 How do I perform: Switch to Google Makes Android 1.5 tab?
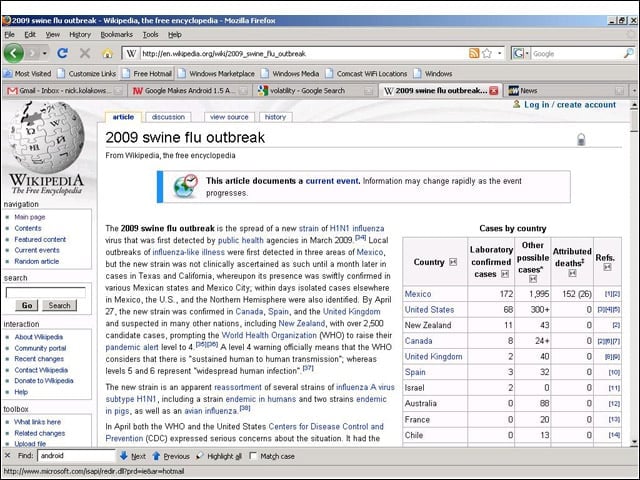[189, 91]
